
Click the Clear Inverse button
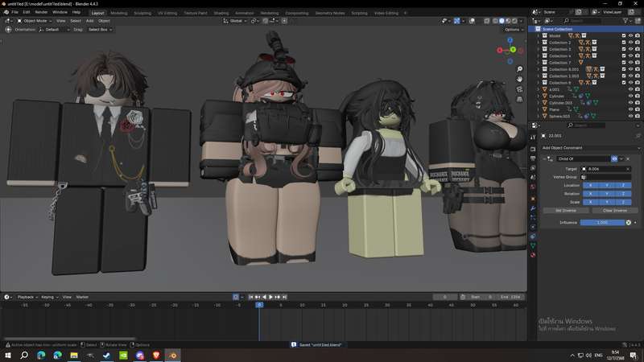(x=615, y=211)
